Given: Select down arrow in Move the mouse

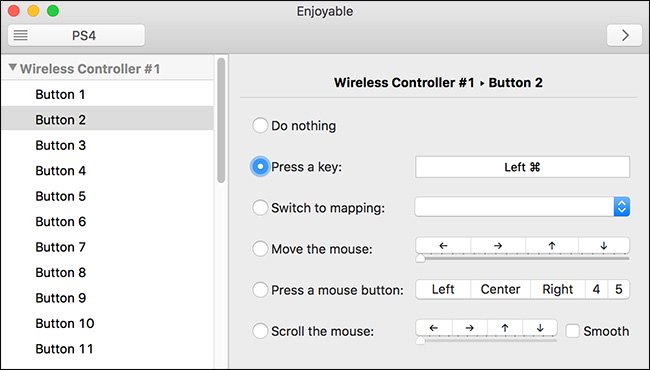Looking at the screenshot, I should pos(604,245).
